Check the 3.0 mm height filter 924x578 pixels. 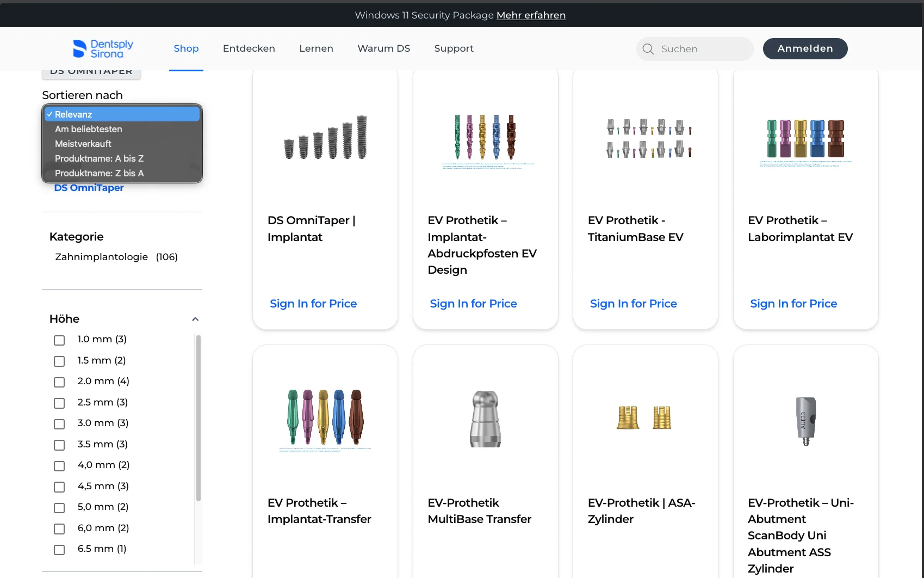[x=59, y=424]
